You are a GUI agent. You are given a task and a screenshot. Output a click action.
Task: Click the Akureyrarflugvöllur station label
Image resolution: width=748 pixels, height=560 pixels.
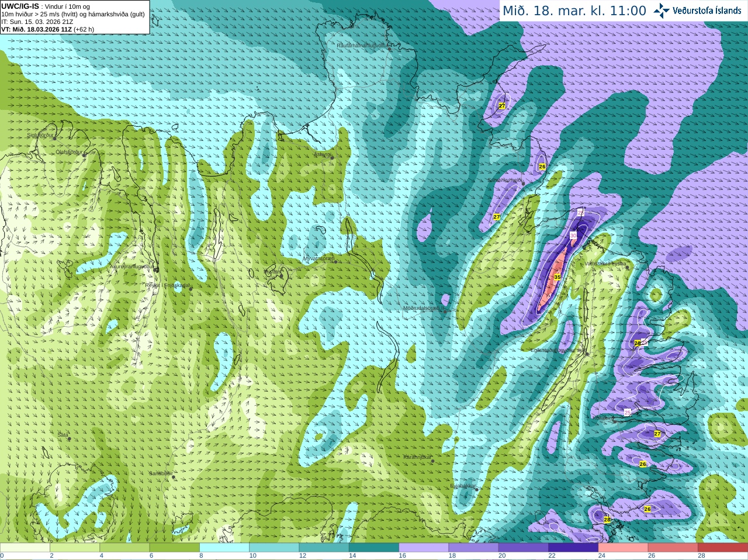click(x=131, y=266)
